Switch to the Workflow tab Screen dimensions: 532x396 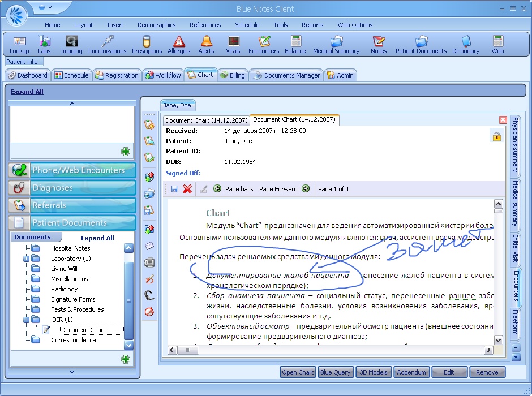tap(163, 75)
